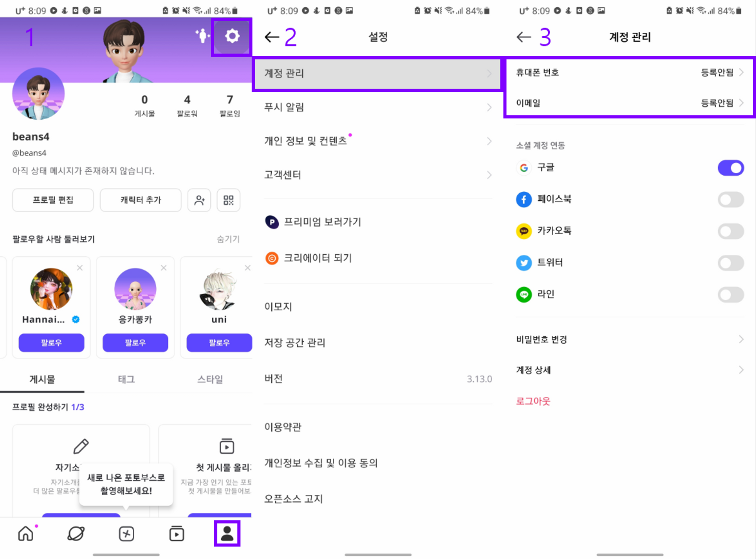Open the profile person icon in bottom bar

(227, 533)
